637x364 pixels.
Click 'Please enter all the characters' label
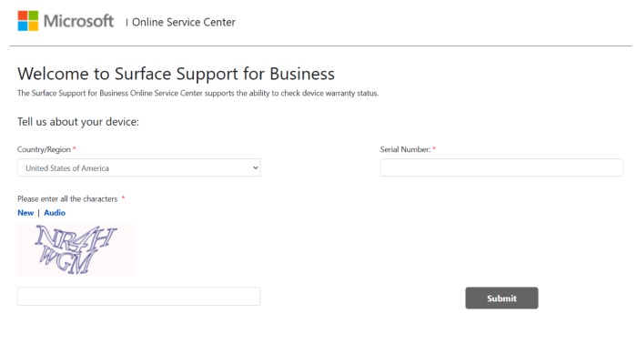[67, 199]
